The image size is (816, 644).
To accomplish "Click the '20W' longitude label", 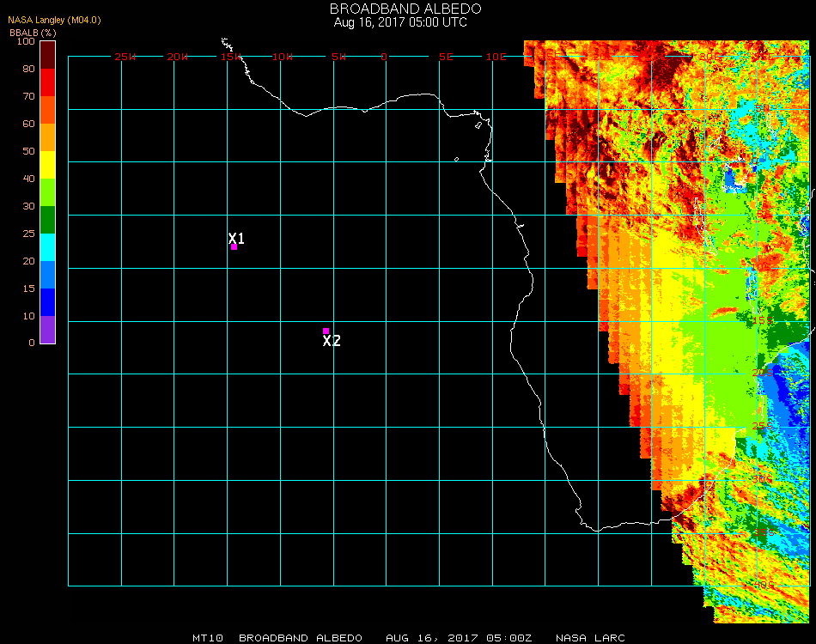I will coord(178,57).
